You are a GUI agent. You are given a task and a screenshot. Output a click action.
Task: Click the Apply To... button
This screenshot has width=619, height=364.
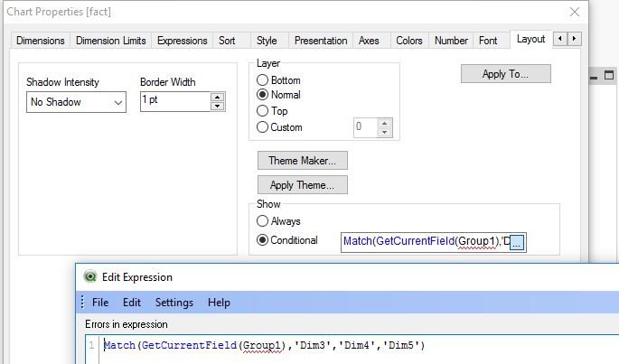pos(505,74)
